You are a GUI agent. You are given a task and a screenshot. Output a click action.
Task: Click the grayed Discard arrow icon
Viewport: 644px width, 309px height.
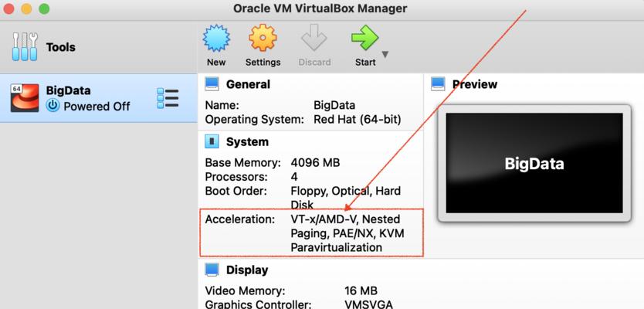coord(314,39)
